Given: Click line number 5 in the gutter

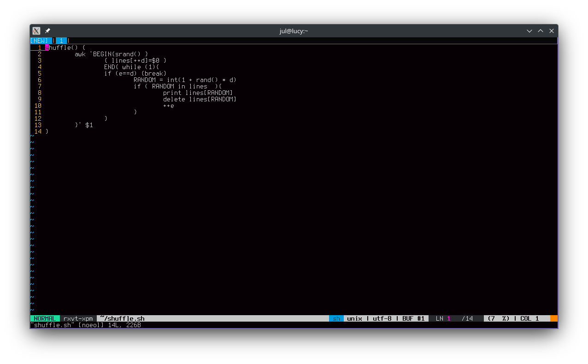Looking at the screenshot, I should click(x=40, y=73).
